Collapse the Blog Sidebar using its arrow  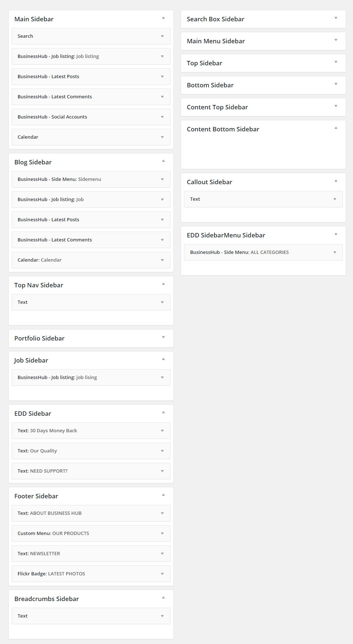pyautogui.click(x=163, y=161)
